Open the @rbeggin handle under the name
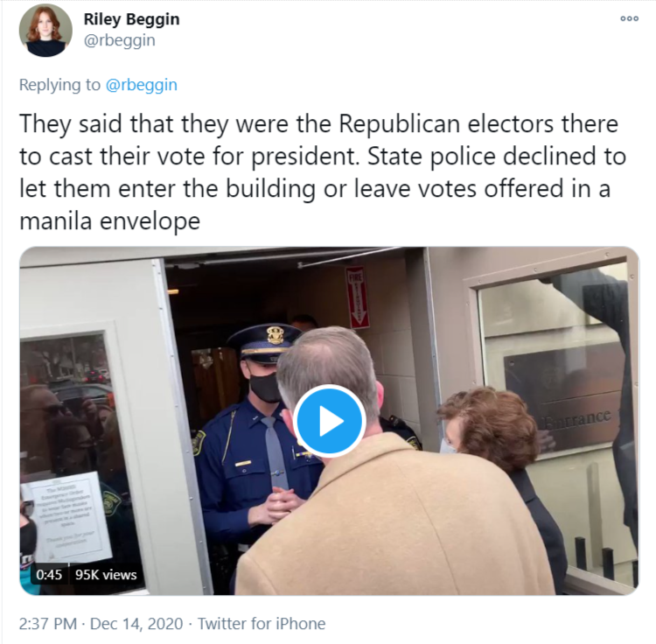The width and height of the screenshot is (656, 644). [x=120, y=40]
